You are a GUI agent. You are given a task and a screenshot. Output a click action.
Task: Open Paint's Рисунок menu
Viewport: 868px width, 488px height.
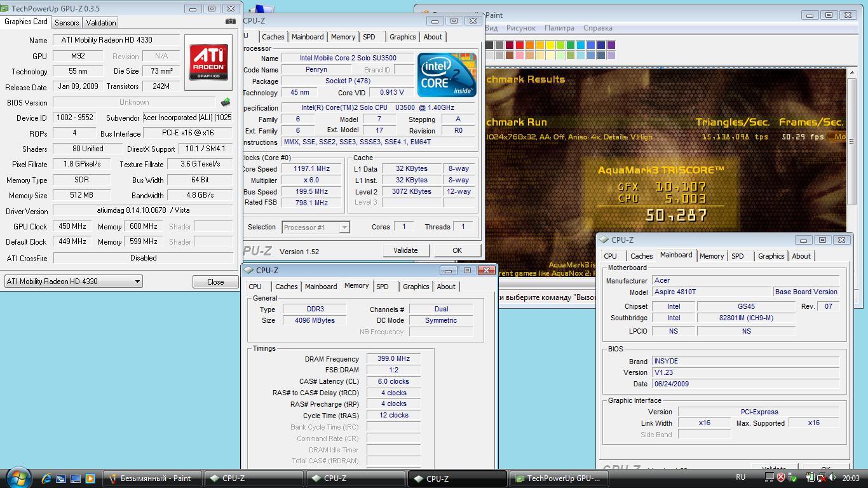click(x=521, y=28)
